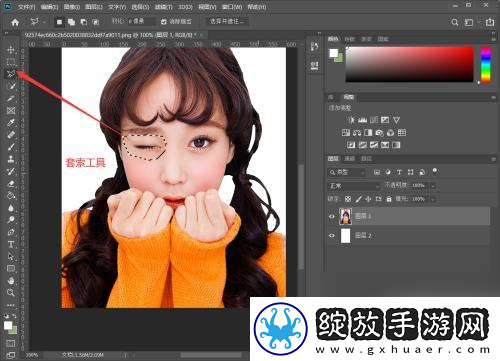500x361 pixels.
Task: Toggle the anti-alias checkbox in options bar
Action: coord(164,22)
